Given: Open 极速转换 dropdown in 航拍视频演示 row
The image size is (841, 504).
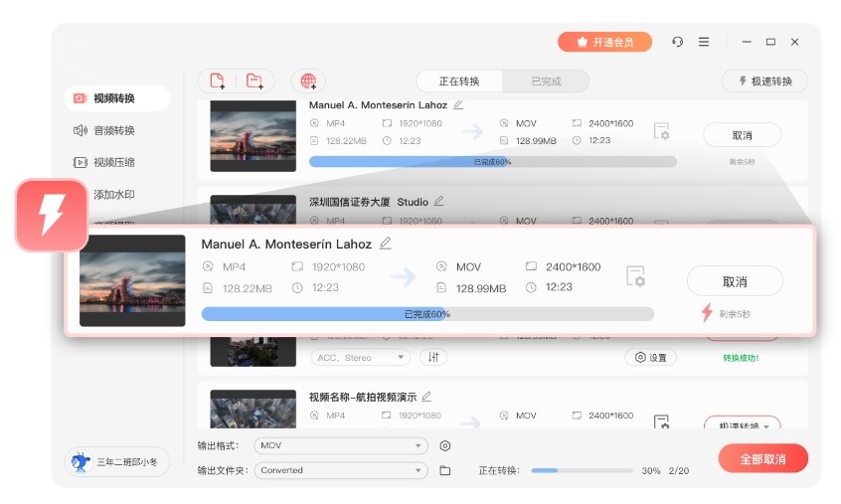Looking at the screenshot, I should pyautogui.click(x=743, y=421).
